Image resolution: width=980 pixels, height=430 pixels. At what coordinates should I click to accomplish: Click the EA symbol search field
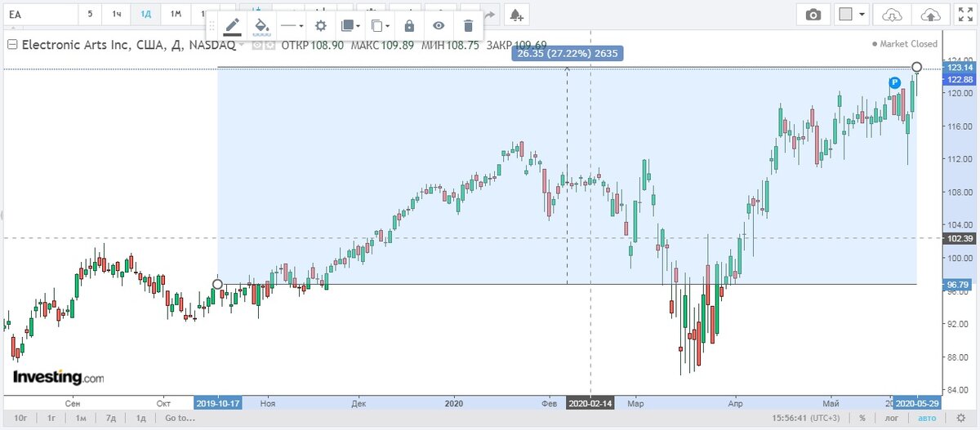[39, 15]
